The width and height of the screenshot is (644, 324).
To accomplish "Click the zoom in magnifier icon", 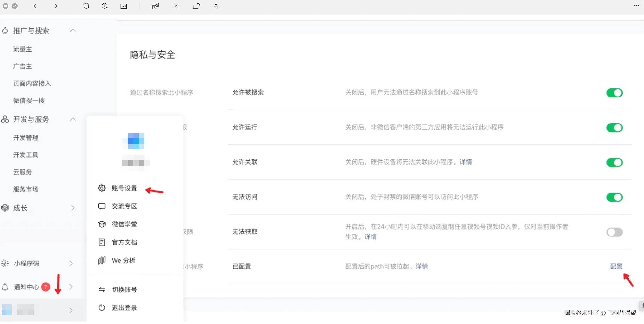I will 105,6.
